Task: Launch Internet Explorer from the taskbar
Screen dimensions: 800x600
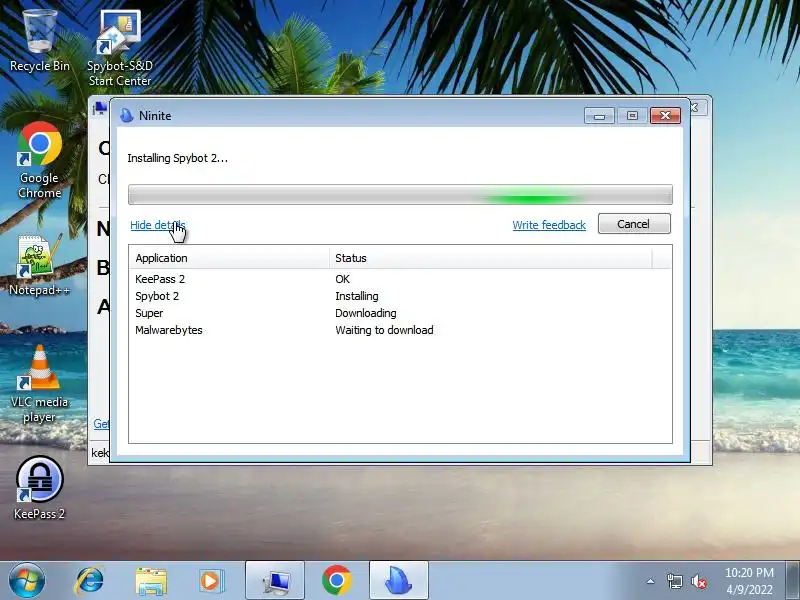Action: [x=90, y=581]
